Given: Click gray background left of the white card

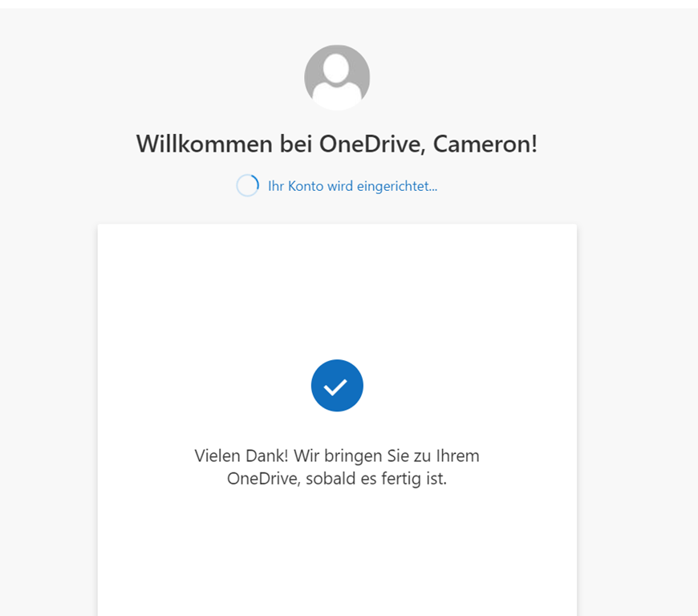Looking at the screenshot, I should click(49, 400).
